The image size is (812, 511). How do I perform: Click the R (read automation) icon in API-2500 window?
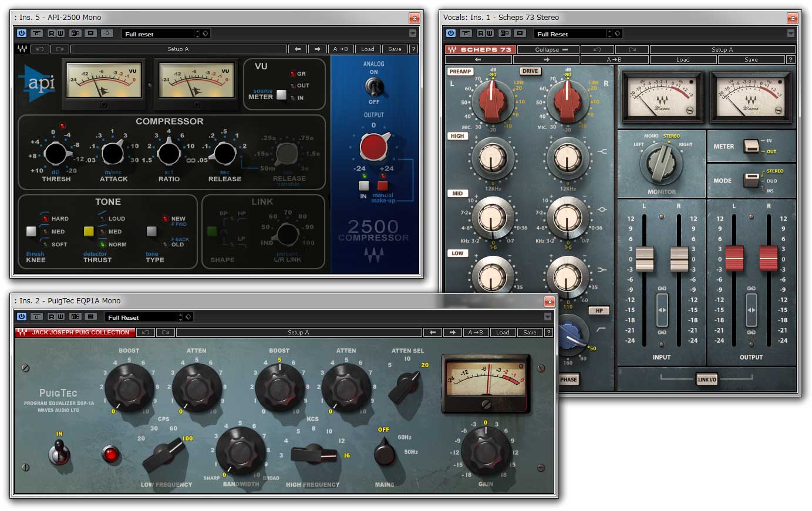52,33
